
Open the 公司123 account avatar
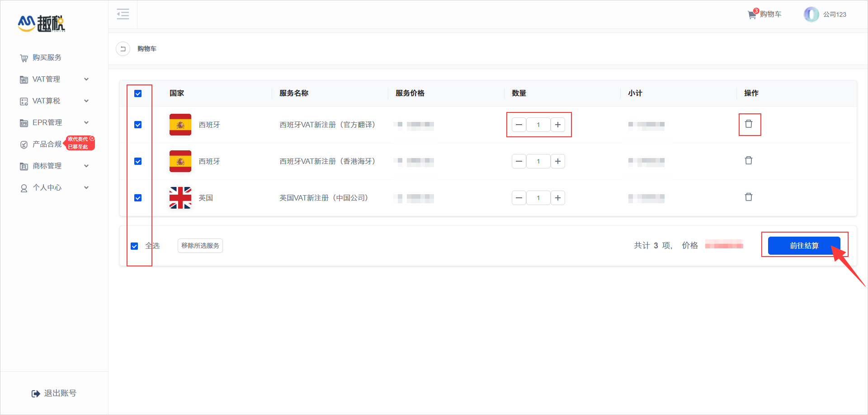point(811,14)
